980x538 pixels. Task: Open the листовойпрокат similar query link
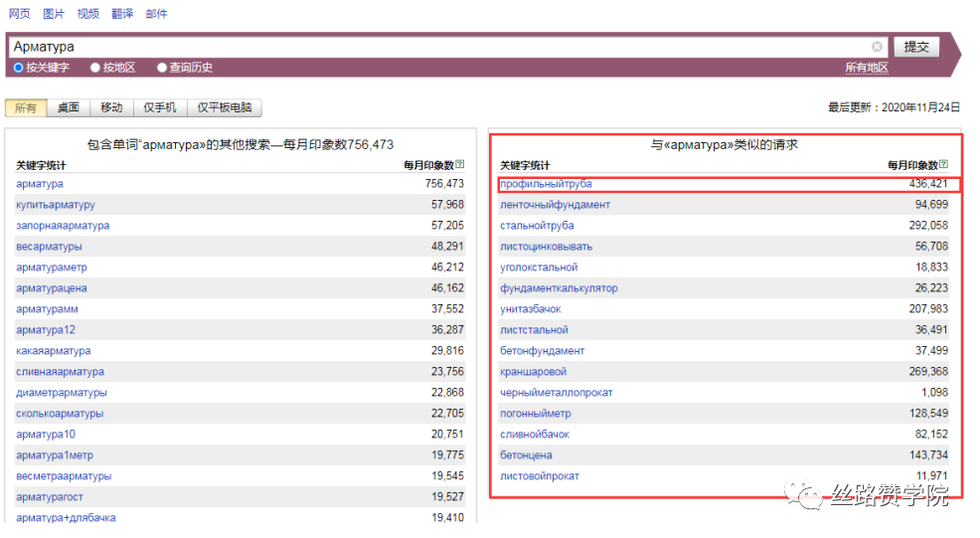[540, 476]
